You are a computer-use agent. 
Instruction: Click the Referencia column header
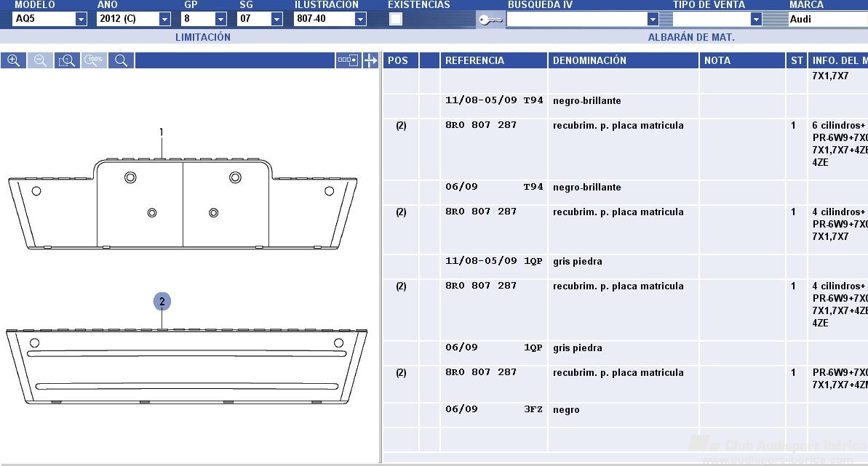[x=493, y=61]
